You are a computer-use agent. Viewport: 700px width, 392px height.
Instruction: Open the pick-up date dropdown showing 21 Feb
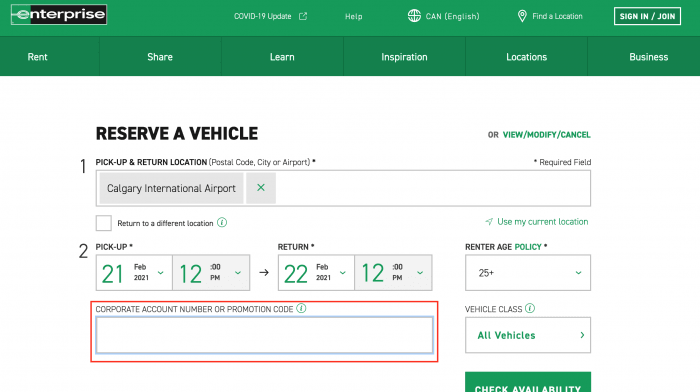134,273
